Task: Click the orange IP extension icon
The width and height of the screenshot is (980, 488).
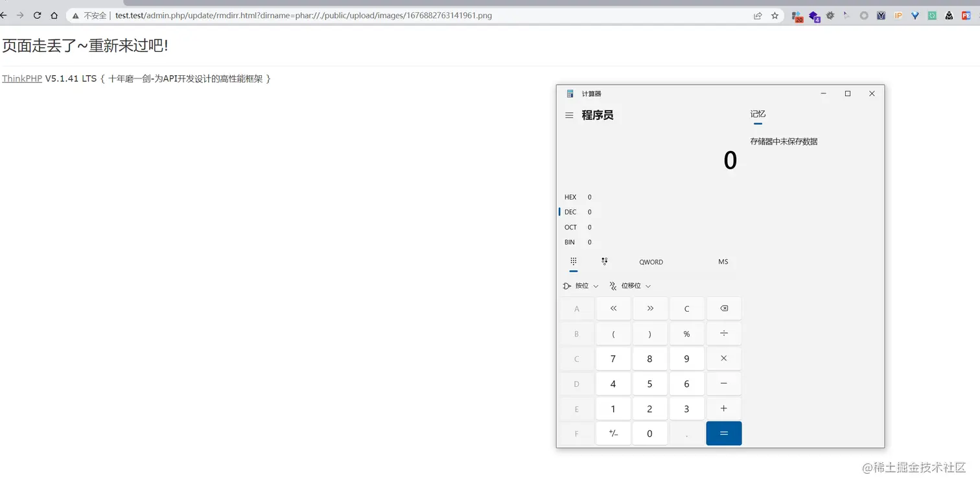Action: [x=898, y=16]
